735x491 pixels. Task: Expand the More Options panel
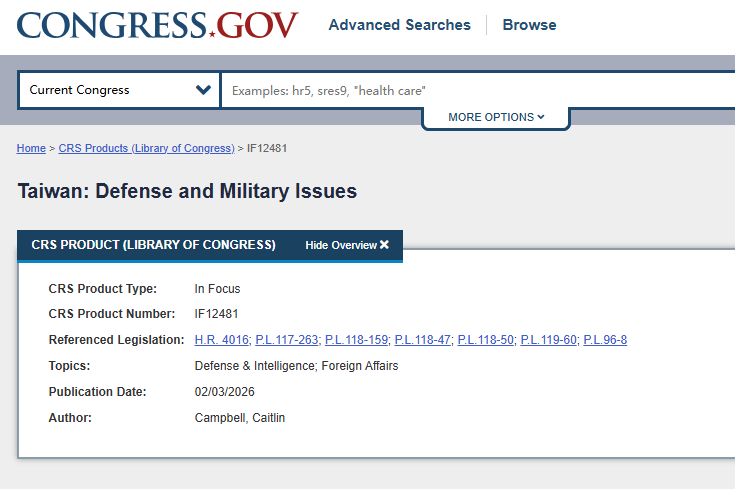[x=496, y=117]
